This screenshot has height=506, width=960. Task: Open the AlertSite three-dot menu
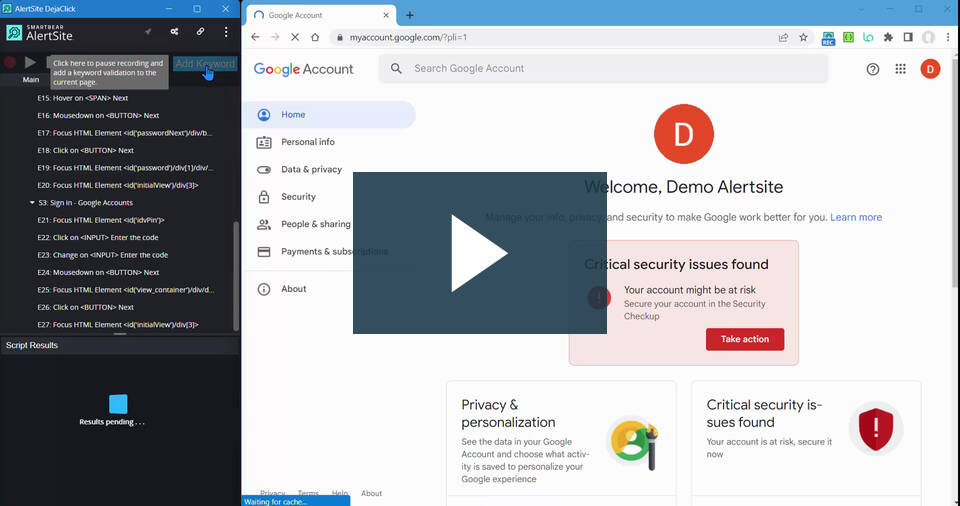coord(226,31)
